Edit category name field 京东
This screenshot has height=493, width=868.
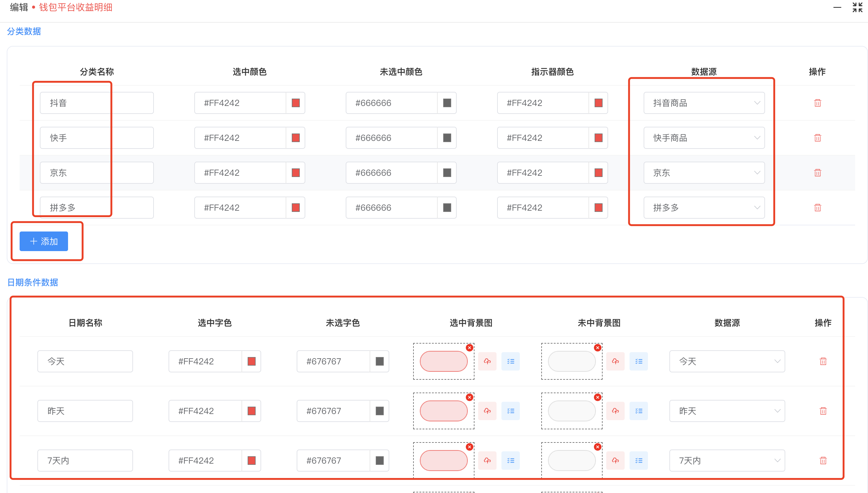97,173
